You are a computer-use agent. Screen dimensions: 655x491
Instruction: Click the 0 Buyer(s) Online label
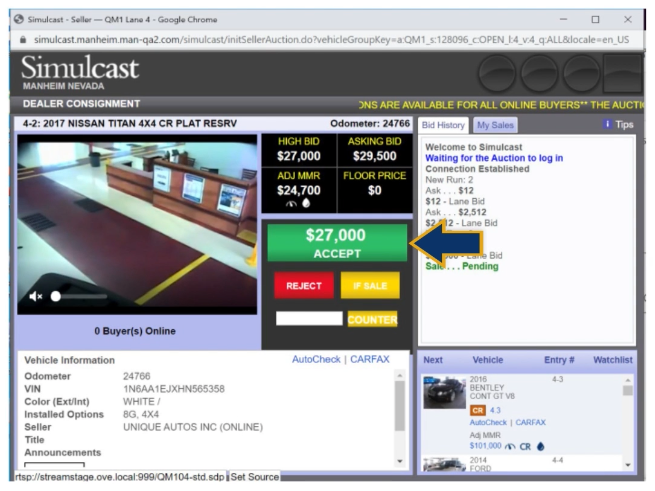click(x=135, y=331)
